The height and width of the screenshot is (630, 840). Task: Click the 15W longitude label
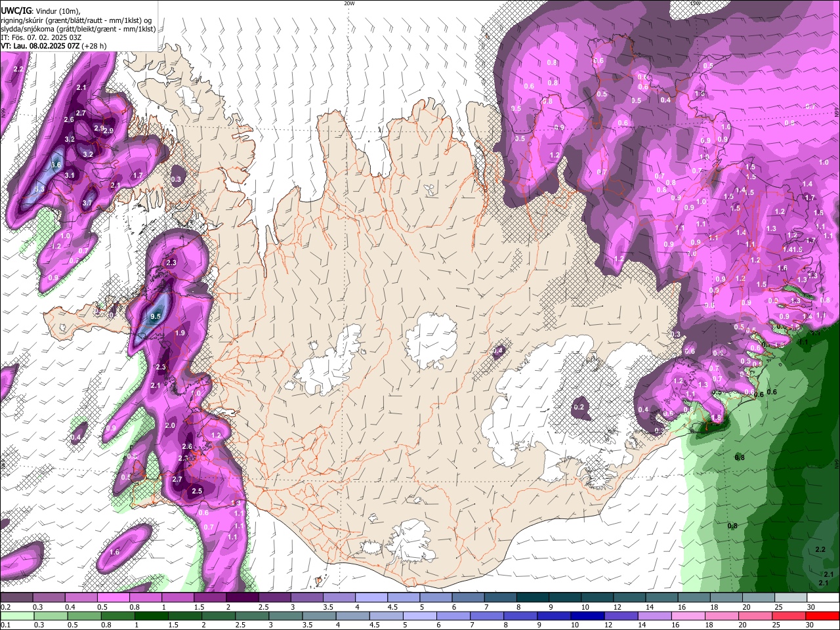(x=695, y=3)
